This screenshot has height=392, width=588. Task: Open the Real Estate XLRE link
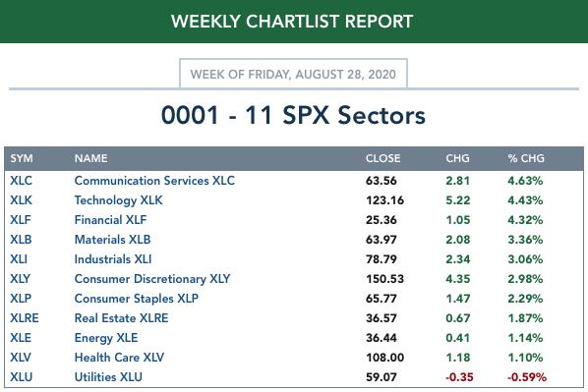click(122, 318)
